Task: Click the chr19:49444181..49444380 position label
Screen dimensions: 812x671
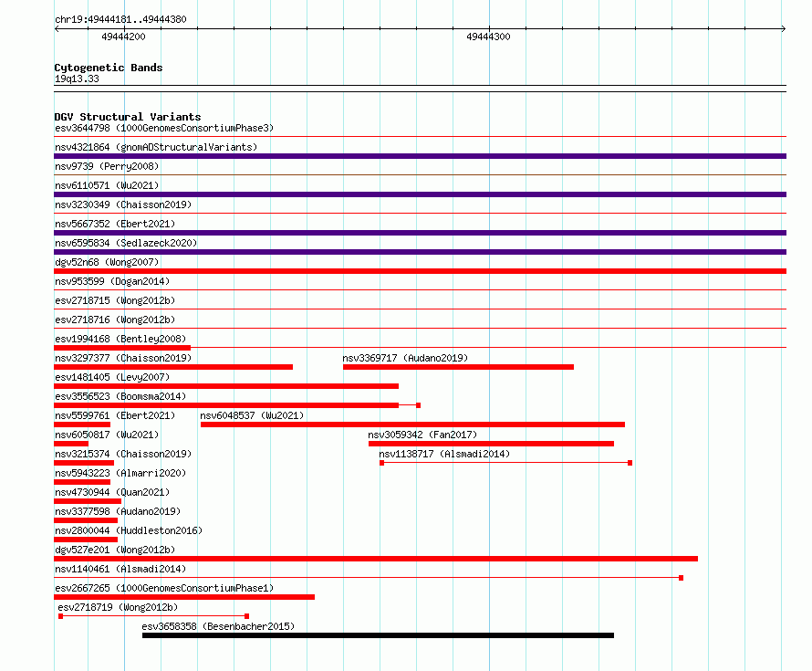Action: click(120, 19)
